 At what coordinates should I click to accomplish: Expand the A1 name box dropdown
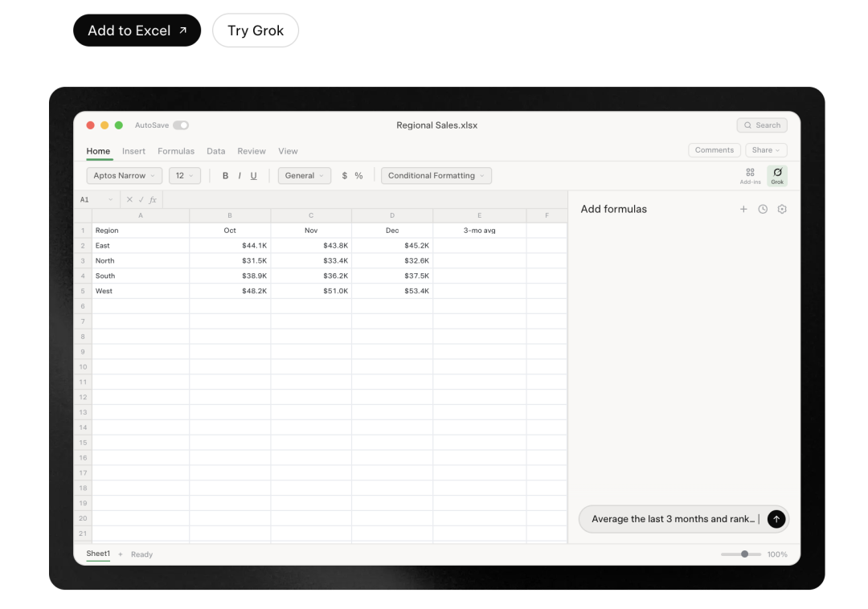[x=110, y=200]
